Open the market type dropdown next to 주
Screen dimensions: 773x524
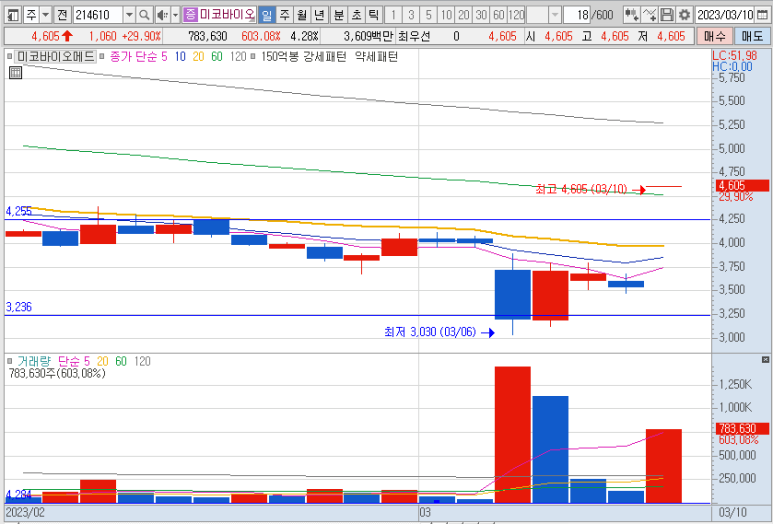point(45,15)
